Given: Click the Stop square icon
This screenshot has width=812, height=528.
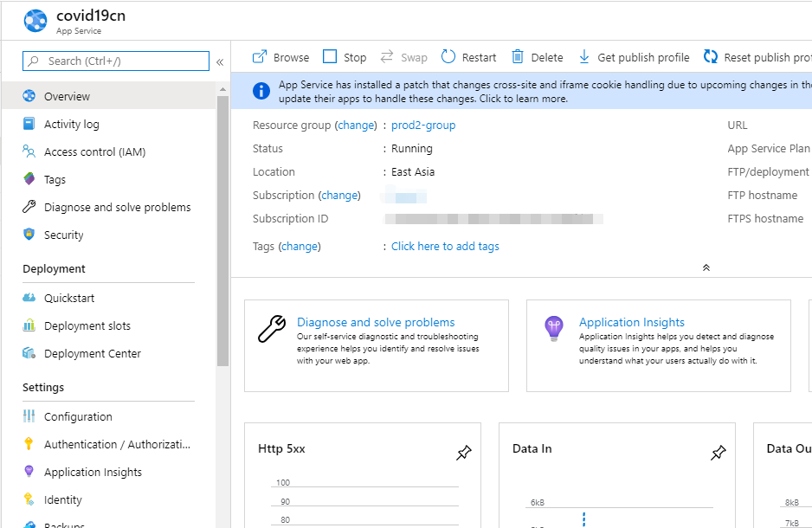Looking at the screenshot, I should click(x=330, y=56).
